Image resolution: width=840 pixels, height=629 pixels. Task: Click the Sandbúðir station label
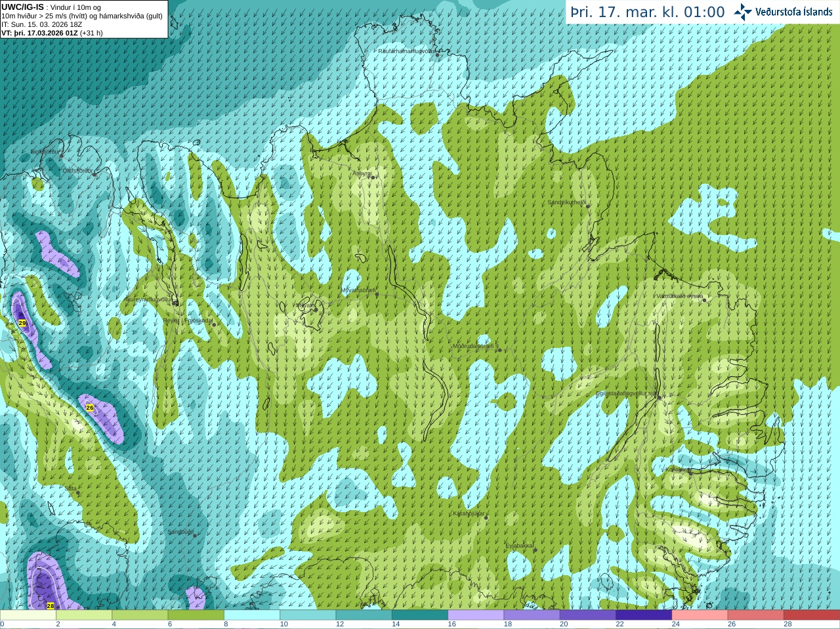[x=180, y=532]
